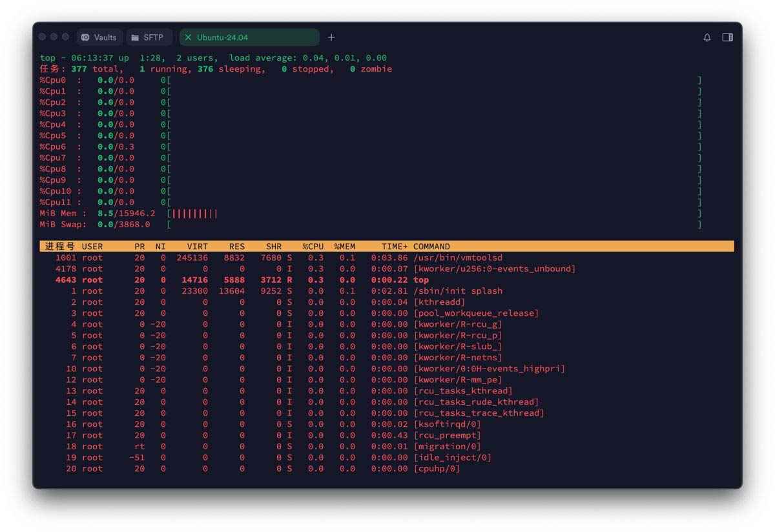Click the RES value 13604

pyautogui.click(x=232, y=291)
